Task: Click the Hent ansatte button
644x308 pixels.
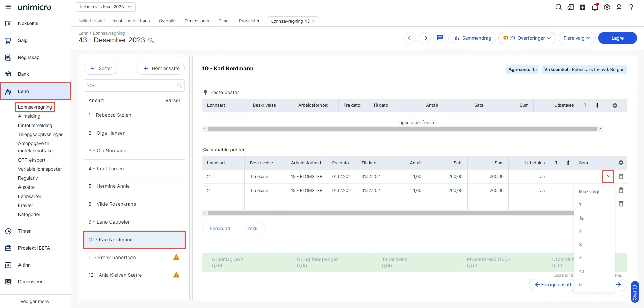Action: pos(161,68)
